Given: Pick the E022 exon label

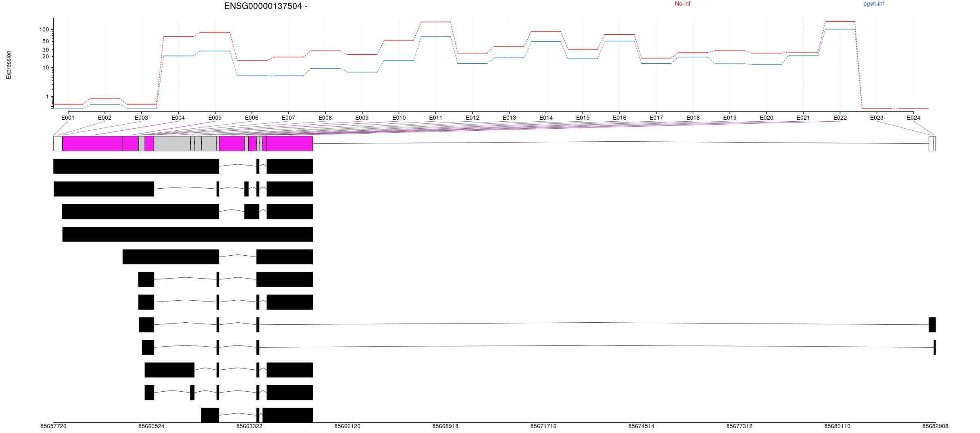Looking at the screenshot, I should click(840, 118).
